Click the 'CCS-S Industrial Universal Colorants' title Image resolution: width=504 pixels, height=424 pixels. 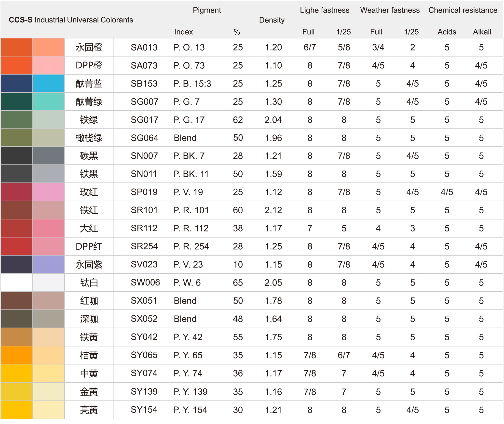71,20
